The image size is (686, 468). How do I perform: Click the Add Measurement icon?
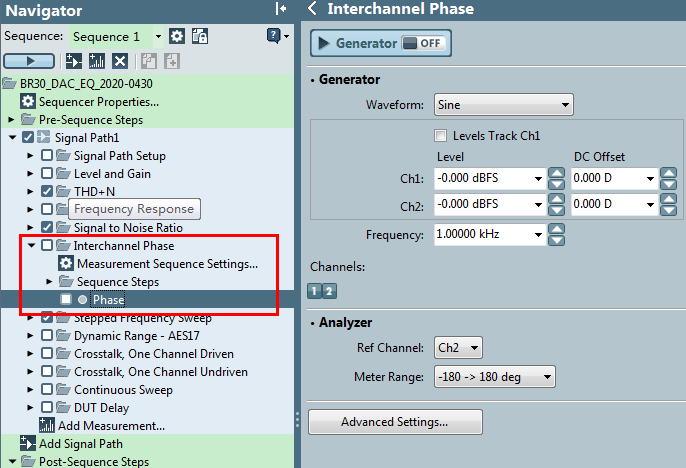coord(47,425)
